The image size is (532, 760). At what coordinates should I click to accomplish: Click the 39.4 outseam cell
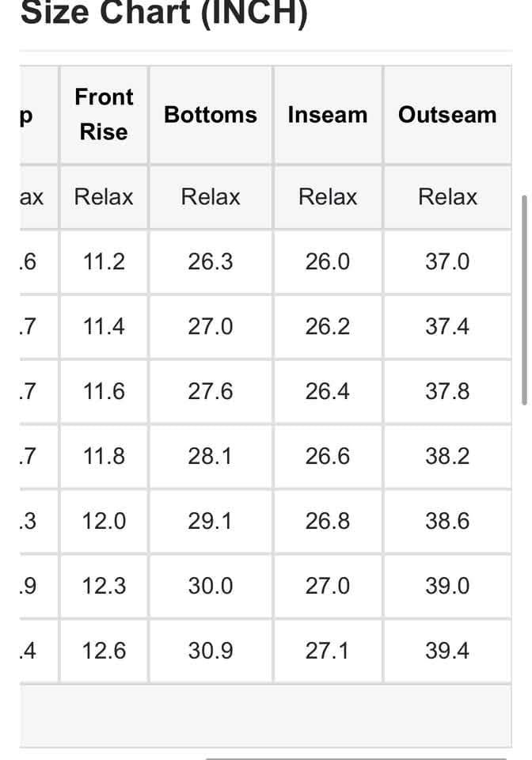[x=448, y=651]
